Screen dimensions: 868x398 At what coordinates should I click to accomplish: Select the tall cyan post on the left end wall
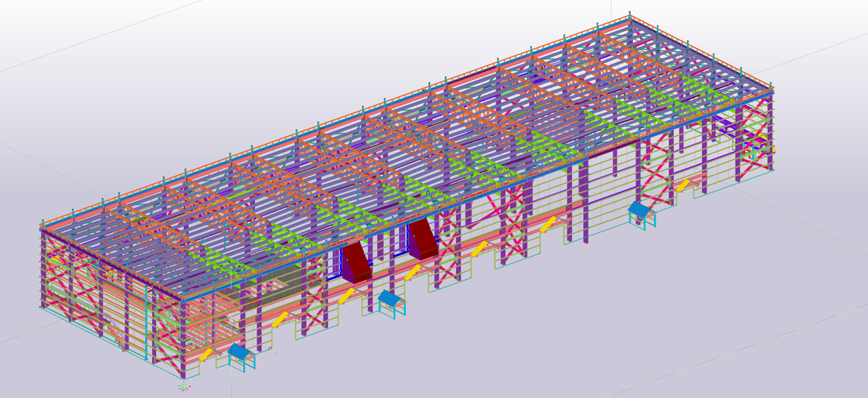tap(146, 322)
